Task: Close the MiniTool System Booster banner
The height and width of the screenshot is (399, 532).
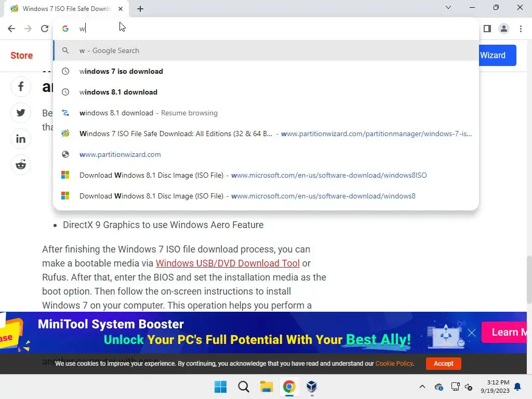Action: click(x=472, y=332)
